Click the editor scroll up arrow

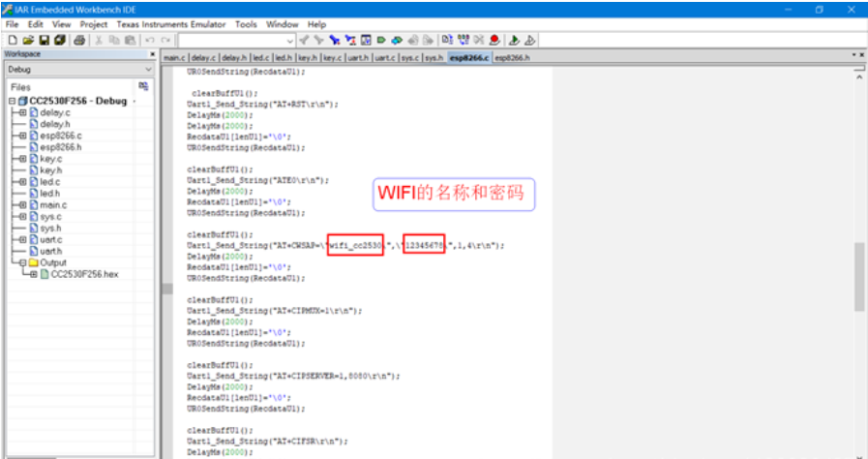[x=859, y=77]
